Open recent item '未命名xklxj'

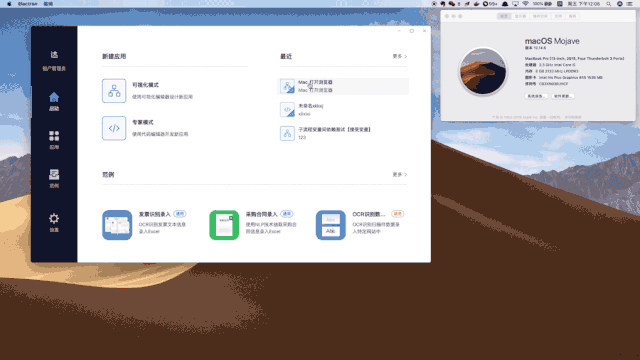click(x=343, y=110)
